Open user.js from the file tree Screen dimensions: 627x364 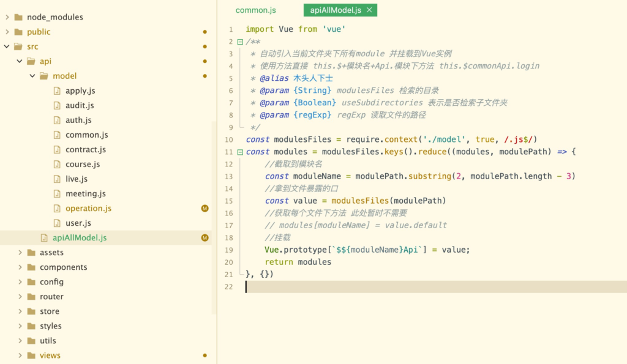(78, 223)
